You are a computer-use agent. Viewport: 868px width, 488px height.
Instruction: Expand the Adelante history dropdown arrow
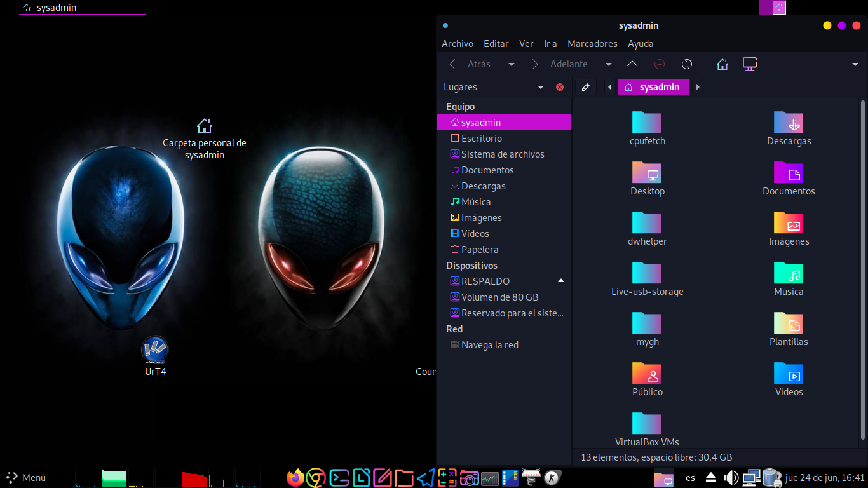click(x=608, y=64)
